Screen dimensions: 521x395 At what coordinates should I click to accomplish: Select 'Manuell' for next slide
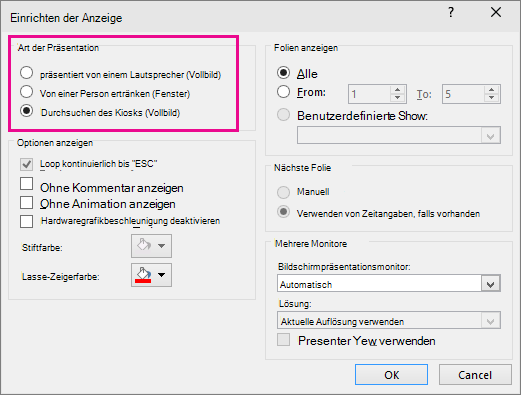tap(283, 192)
